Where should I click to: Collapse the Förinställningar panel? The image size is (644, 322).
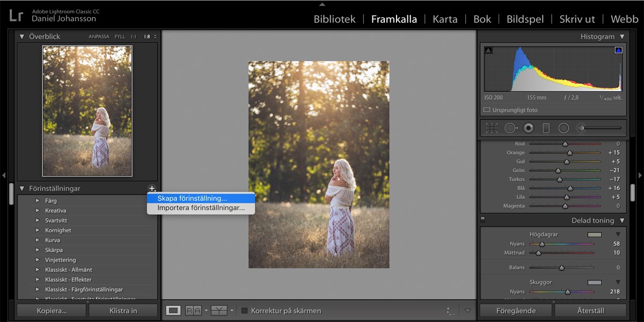tap(22, 188)
